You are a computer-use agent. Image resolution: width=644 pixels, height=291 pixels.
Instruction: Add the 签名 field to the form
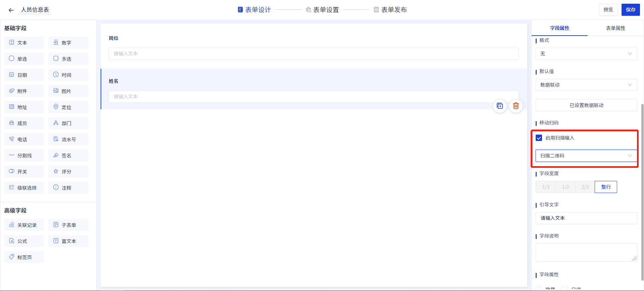(x=68, y=155)
